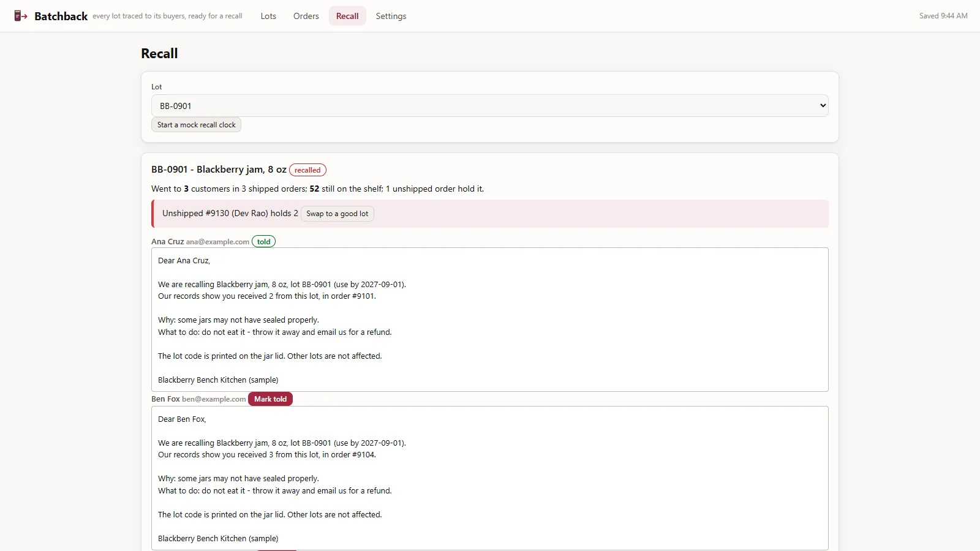This screenshot has height=551, width=980.
Task: Click the 'Went to 3 customers' summary line
Action: click(317, 189)
